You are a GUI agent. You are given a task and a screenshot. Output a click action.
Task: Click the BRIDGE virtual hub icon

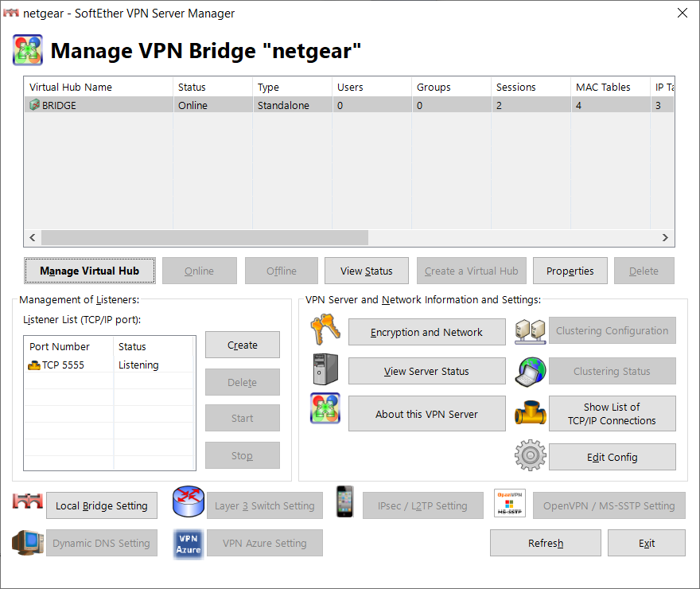tap(34, 105)
